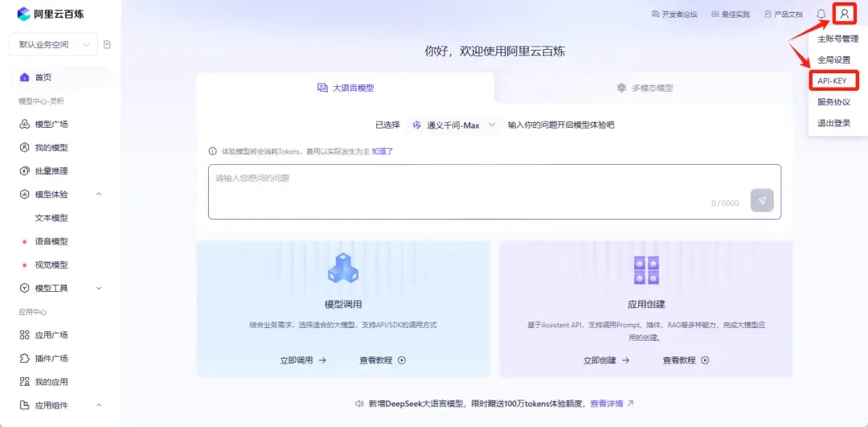Click the info icon before Tokens notice
This screenshot has width=868, height=427.
[x=212, y=151]
